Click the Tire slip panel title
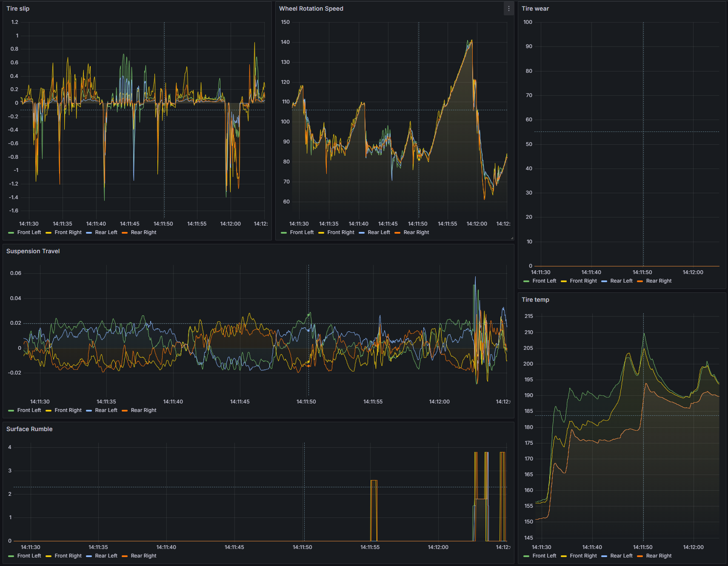 [x=18, y=9]
